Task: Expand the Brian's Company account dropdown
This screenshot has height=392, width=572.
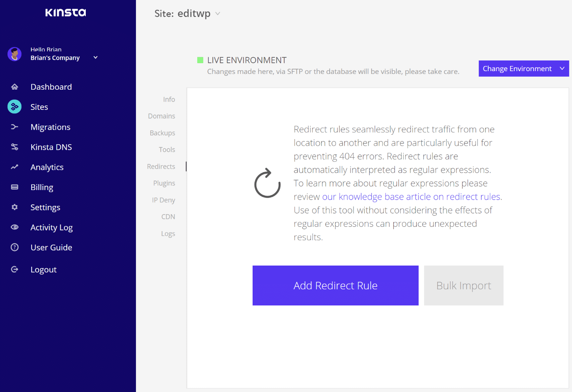Action: coord(95,58)
